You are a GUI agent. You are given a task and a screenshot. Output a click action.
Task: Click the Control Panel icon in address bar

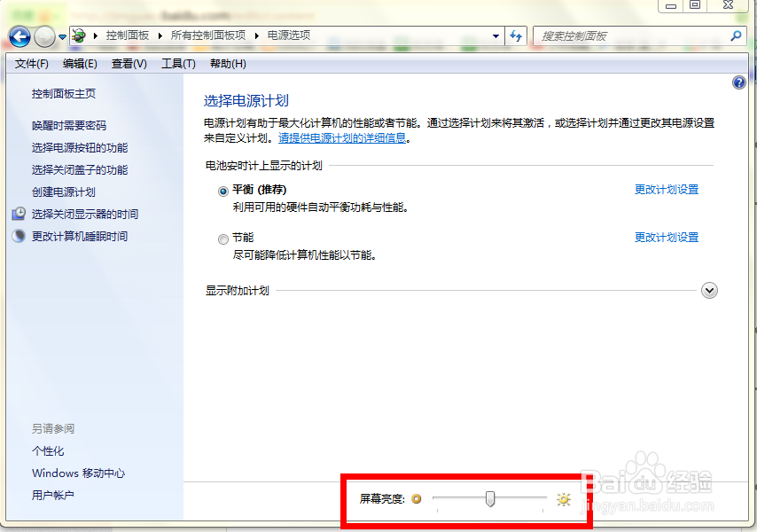tap(79, 35)
